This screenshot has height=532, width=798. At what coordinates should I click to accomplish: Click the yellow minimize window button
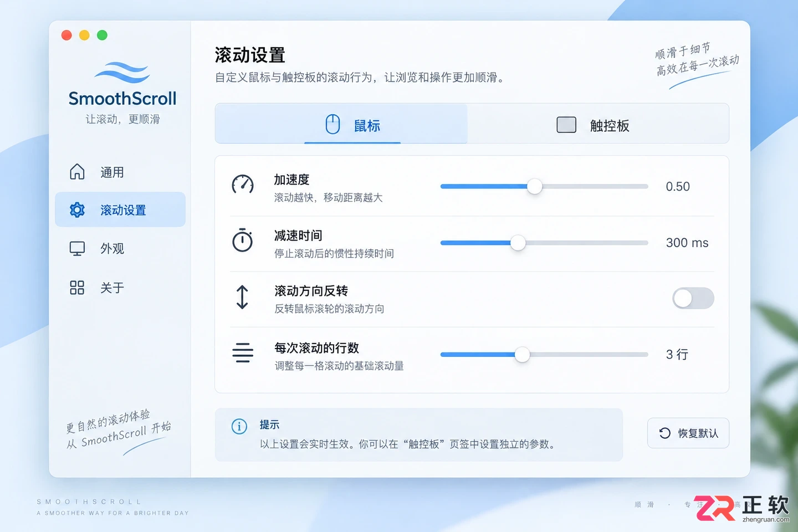coord(84,35)
